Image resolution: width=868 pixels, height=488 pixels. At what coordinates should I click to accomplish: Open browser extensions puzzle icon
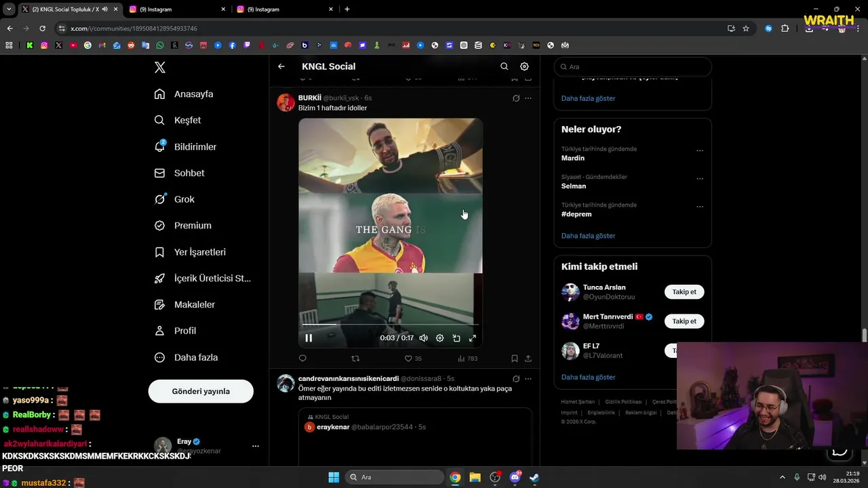coord(785,28)
